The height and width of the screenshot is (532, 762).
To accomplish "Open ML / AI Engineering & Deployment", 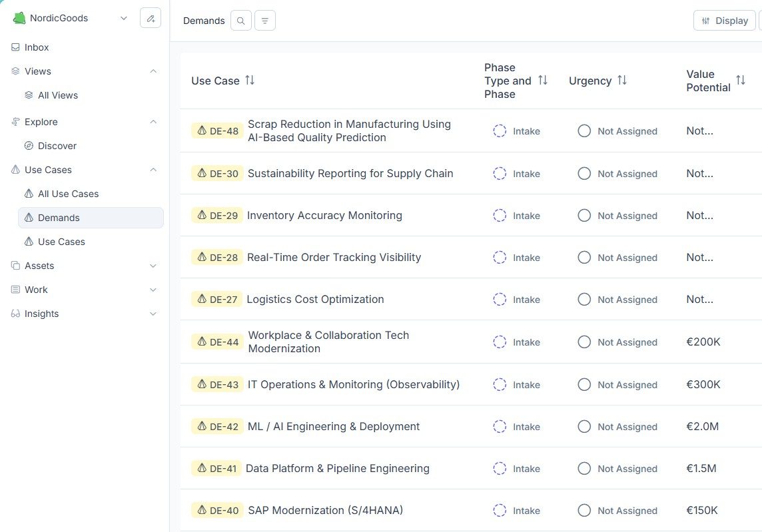I will (x=333, y=427).
